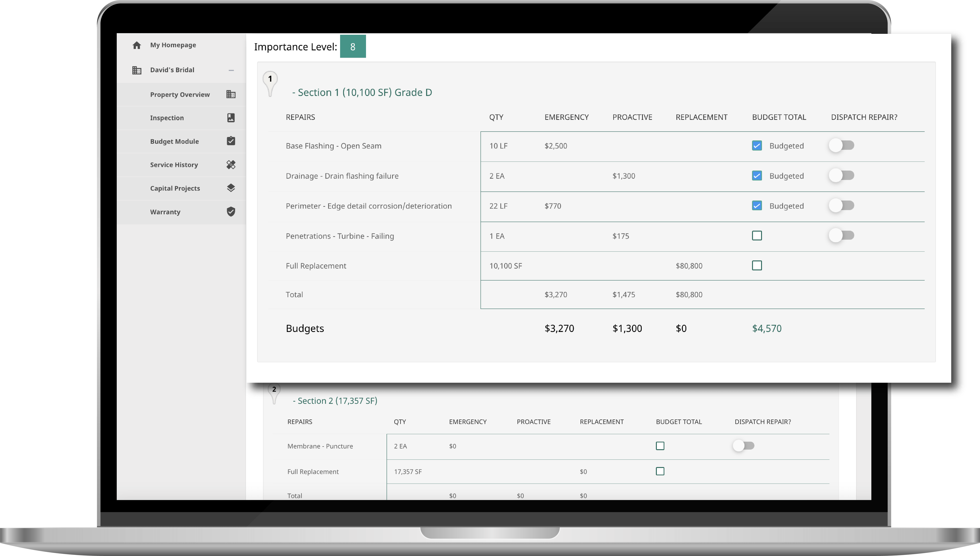
Task: Click the Section 2 (17,357 SF) heading
Action: (x=335, y=401)
